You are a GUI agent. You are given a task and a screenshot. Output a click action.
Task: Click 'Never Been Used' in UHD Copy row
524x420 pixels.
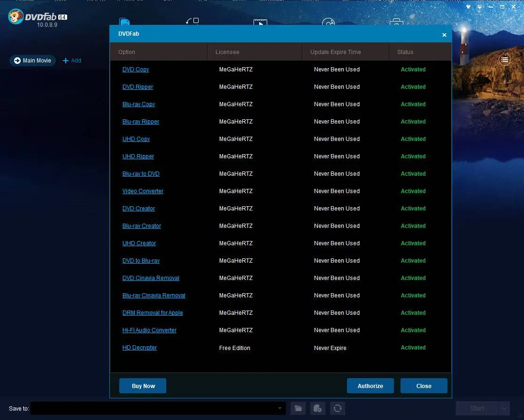pos(337,139)
